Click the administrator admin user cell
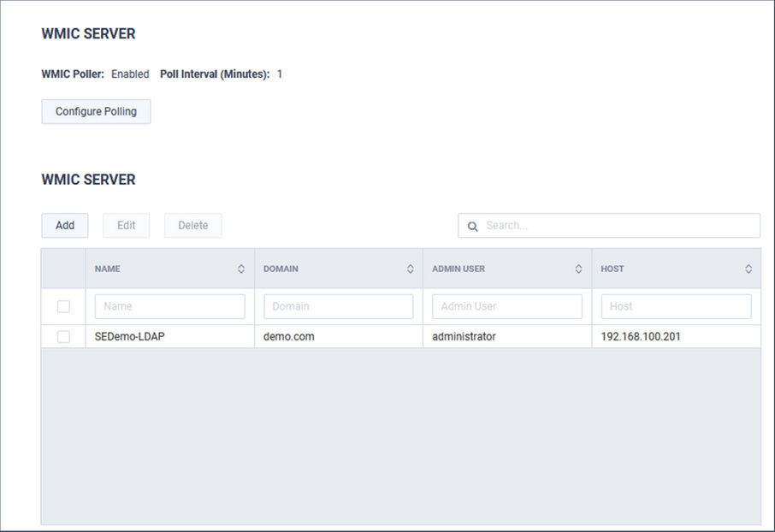This screenshot has width=775, height=532. tap(464, 337)
